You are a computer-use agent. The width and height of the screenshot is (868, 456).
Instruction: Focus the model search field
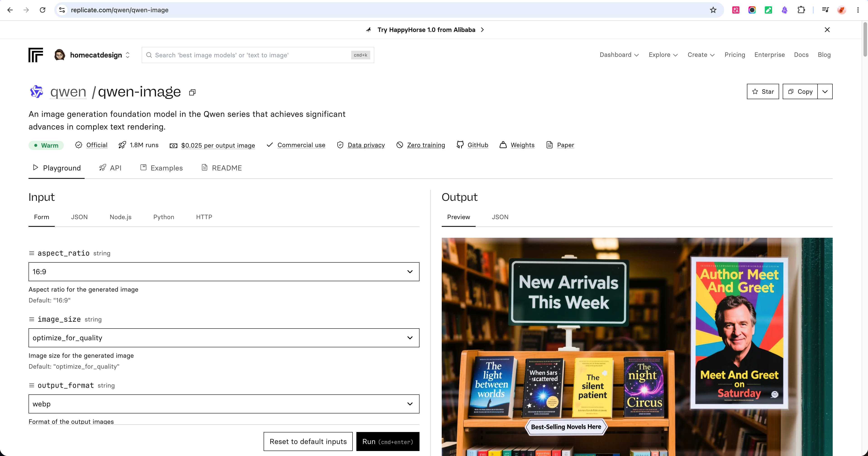(258, 55)
